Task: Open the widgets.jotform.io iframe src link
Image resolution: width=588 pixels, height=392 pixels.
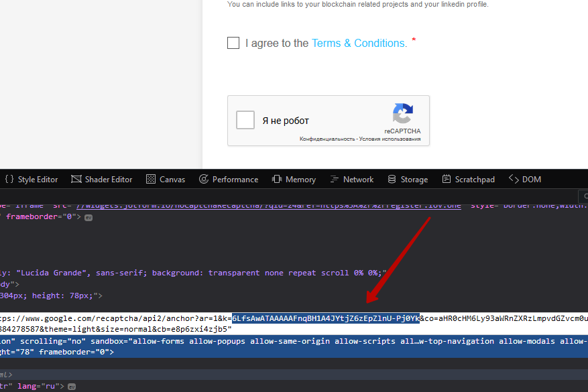Action: click(268, 206)
